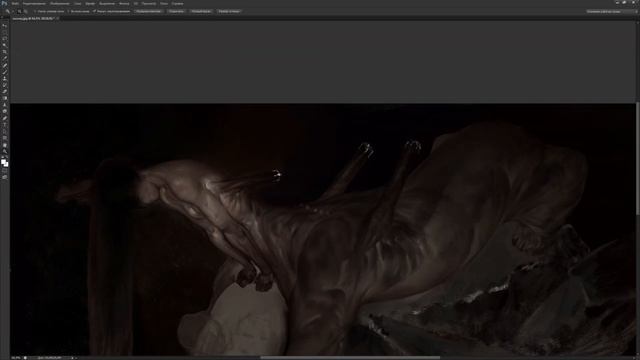Open the Window menu

[164, 3]
